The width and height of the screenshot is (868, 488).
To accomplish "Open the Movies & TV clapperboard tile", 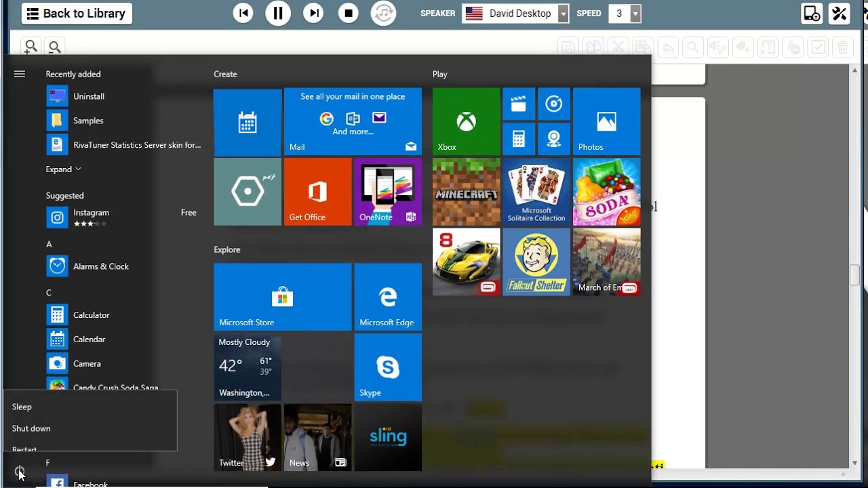I will (x=519, y=104).
